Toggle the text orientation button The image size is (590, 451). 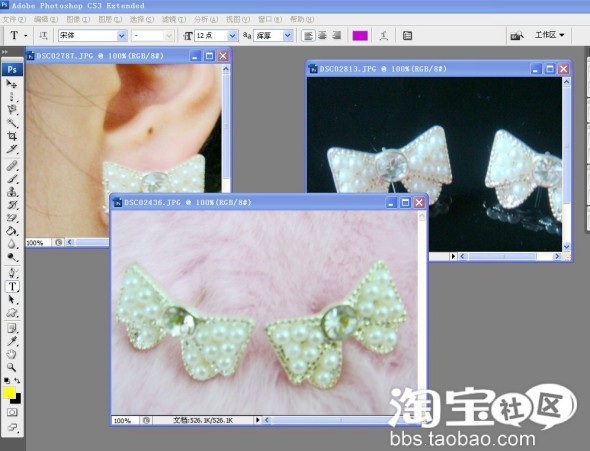pos(43,36)
